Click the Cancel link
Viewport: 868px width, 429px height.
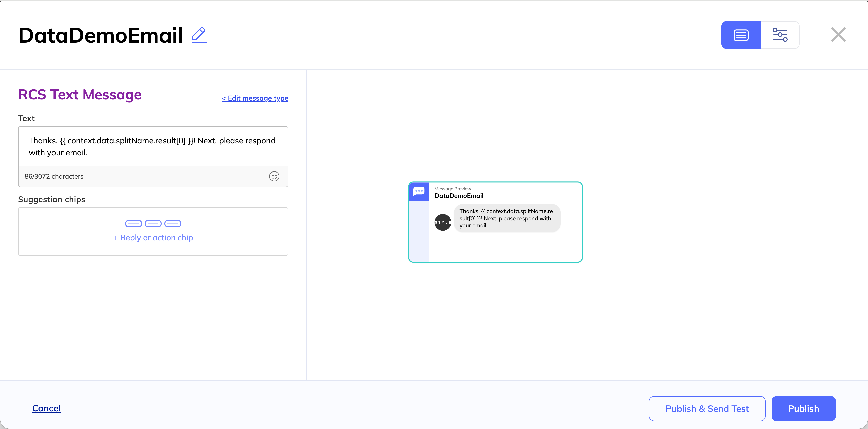[x=46, y=408]
